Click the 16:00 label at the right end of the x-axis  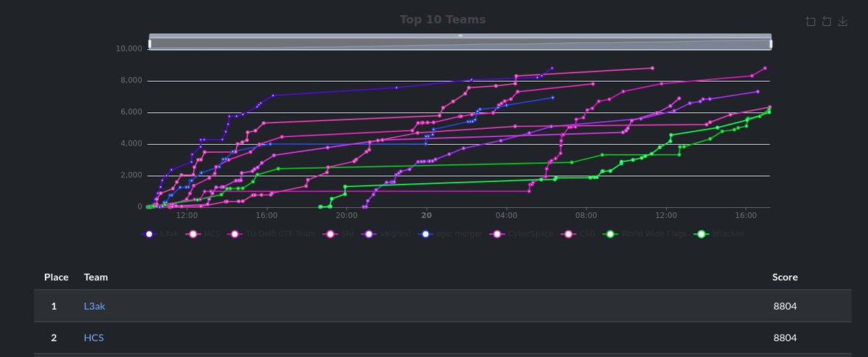pyautogui.click(x=746, y=215)
